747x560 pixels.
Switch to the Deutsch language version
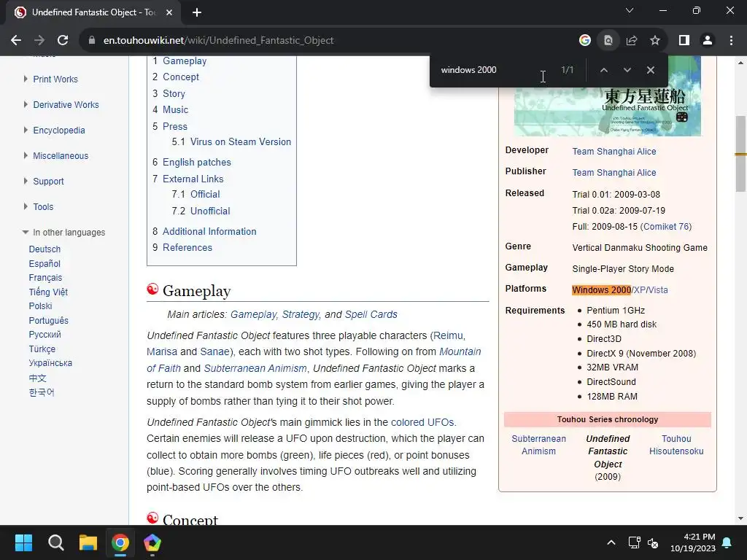(44, 249)
